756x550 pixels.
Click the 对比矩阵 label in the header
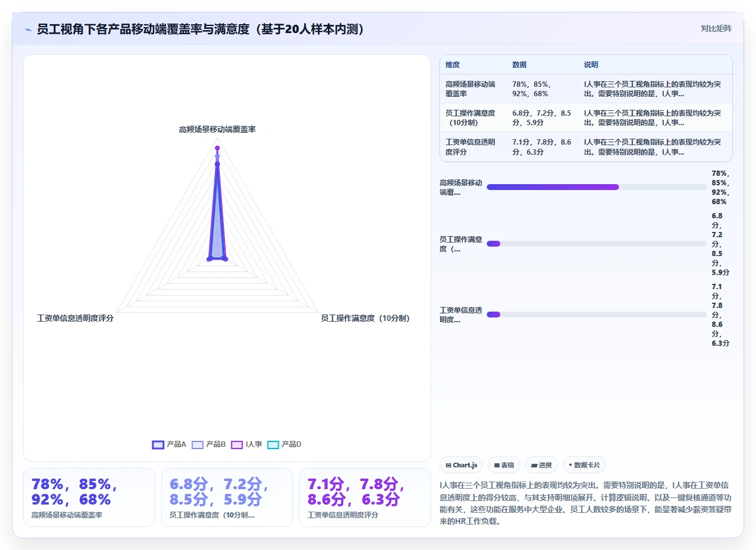pos(716,28)
